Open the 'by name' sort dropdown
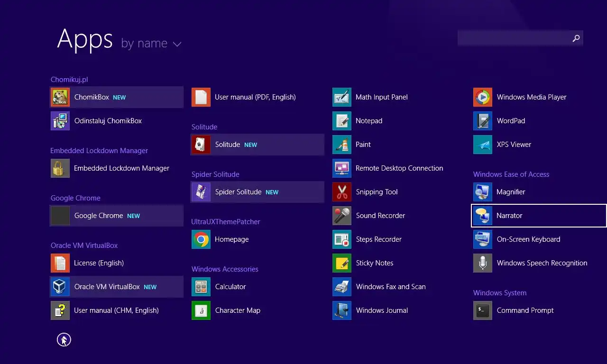This screenshot has width=607, height=364. coord(151,43)
